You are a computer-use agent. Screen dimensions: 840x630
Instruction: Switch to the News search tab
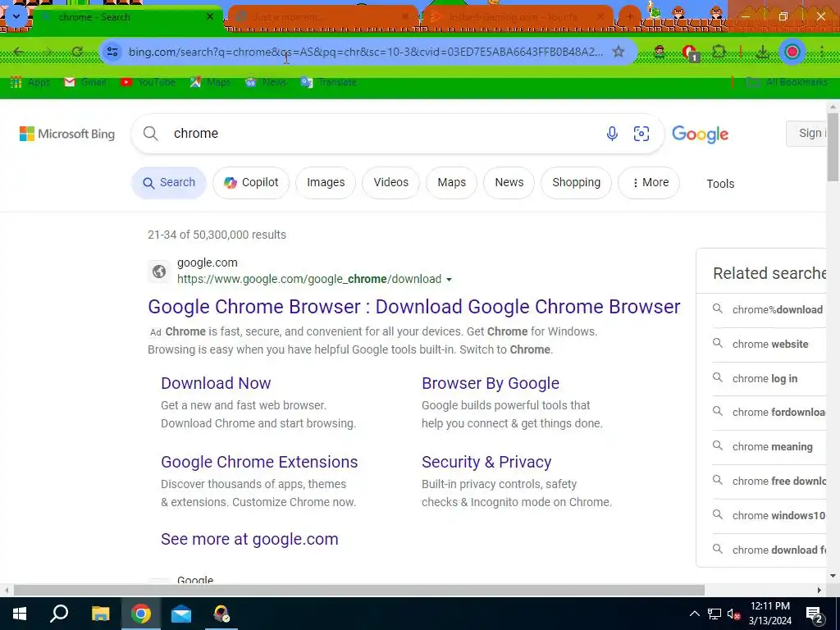(509, 183)
